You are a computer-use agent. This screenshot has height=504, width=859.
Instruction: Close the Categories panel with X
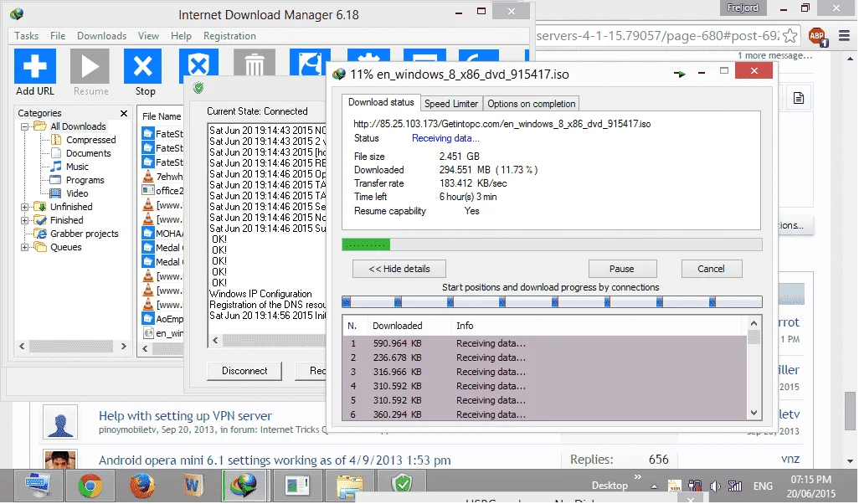click(x=124, y=113)
